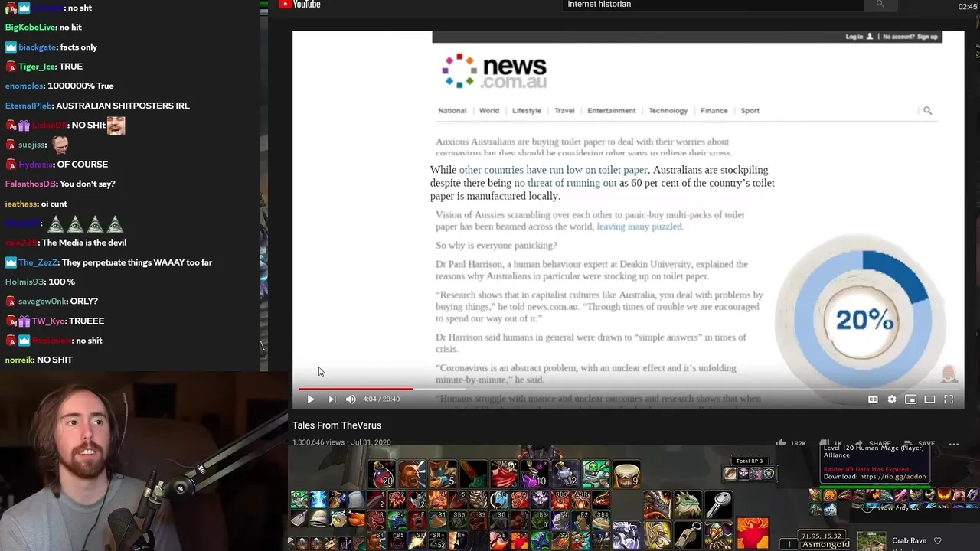
Task: Open link 'leaving many puzzled'
Action: coord(639,227)
